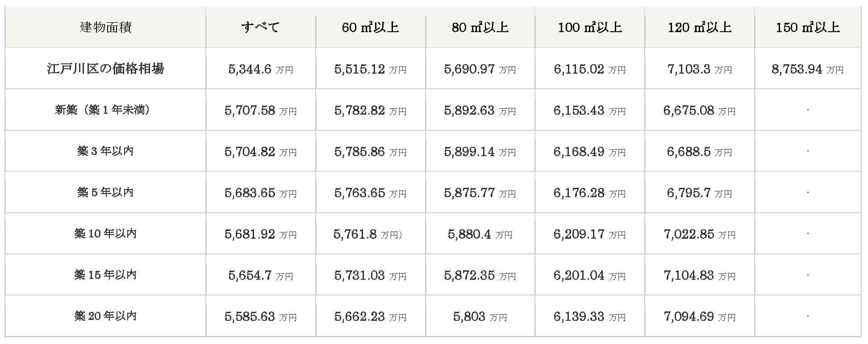Click the 築5年以内 row label
The image size is (868, 344).
(x=105, y=192)
